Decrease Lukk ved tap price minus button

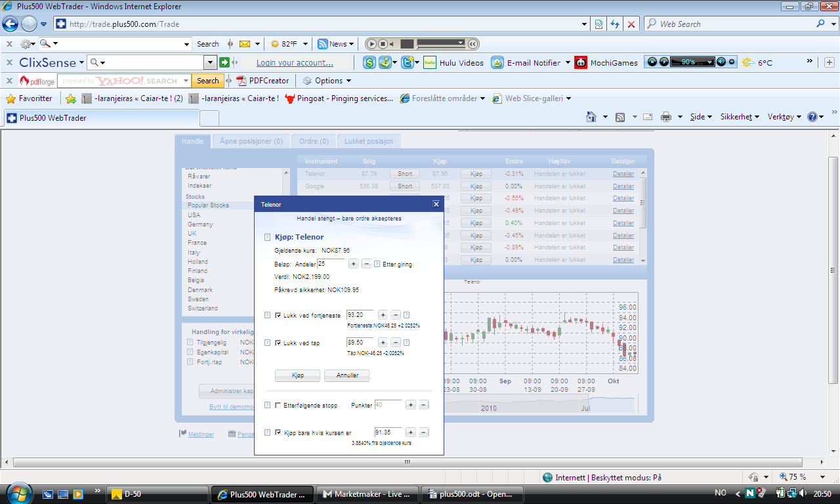click(x=396, y=343)
